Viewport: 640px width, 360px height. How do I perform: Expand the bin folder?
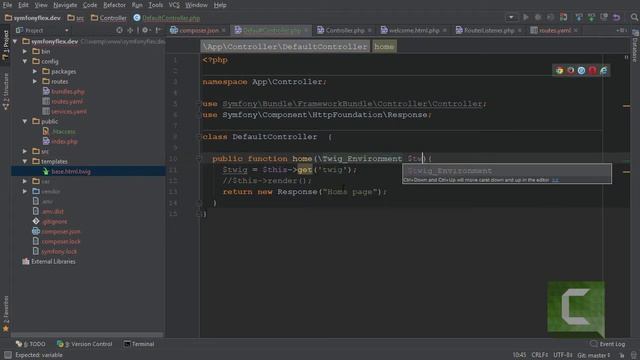pyautogui.click(x=25, y=51)
